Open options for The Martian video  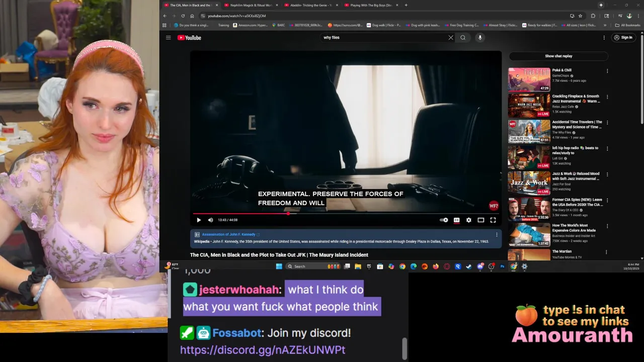pyautogui.click(x=606, y=252)
